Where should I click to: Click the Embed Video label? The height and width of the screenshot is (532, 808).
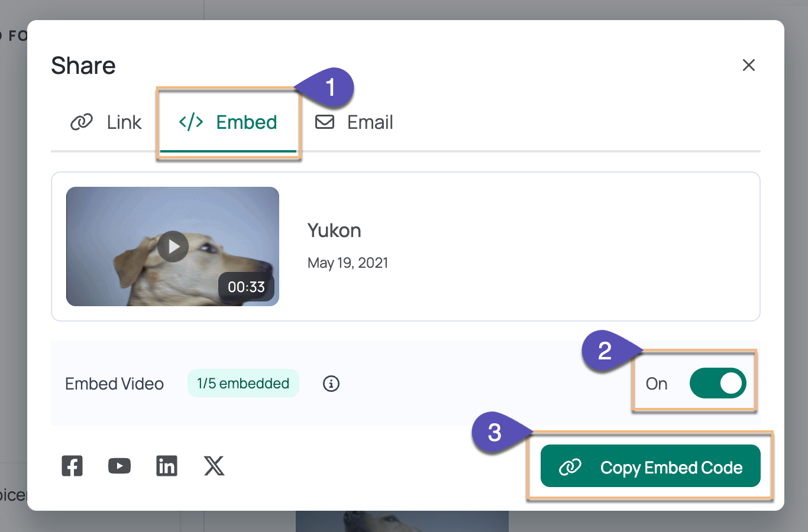114,384
